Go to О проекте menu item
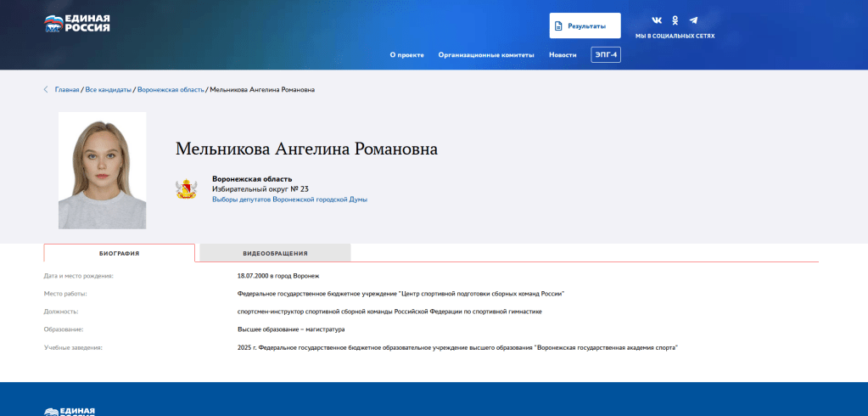The height and width of the screenshot is (416, 868). [406, 54]
